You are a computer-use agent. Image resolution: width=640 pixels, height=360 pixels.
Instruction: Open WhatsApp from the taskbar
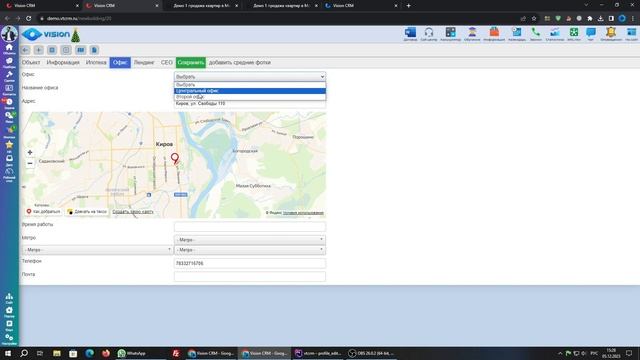click(x=131, y=353)
